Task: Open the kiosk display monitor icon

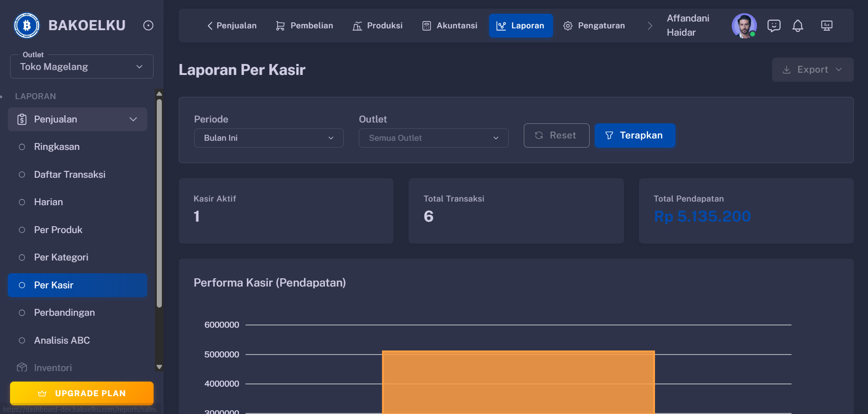Action: 827,26
